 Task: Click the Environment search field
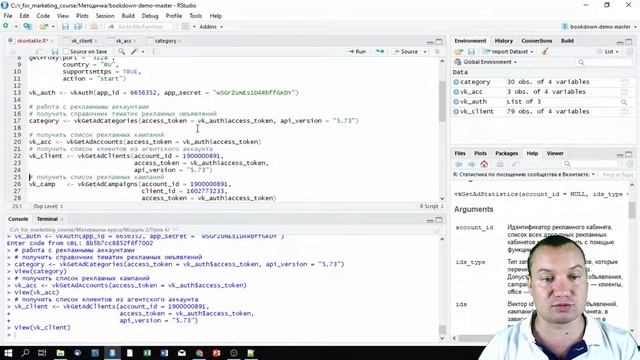[x=604, y=62]
